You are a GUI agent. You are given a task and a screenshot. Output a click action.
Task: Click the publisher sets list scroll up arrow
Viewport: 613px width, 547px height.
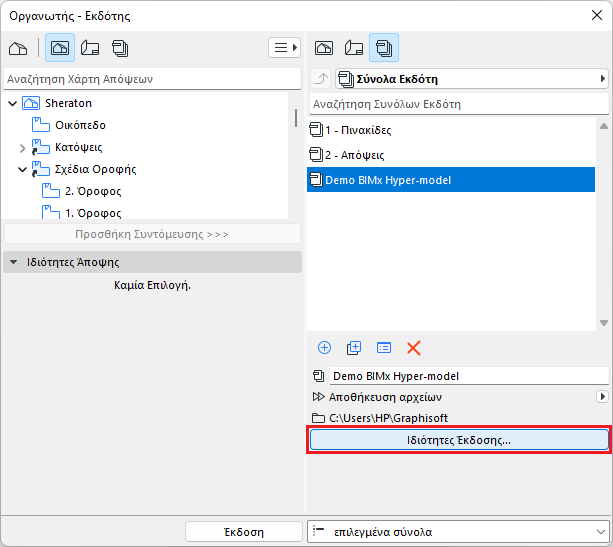click(604, 126)
